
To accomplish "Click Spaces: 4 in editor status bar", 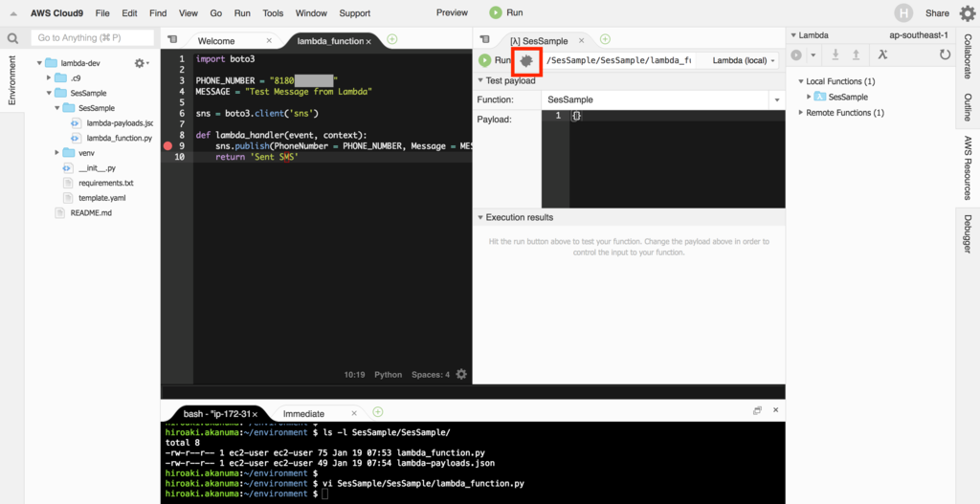I will coord(431,375).
